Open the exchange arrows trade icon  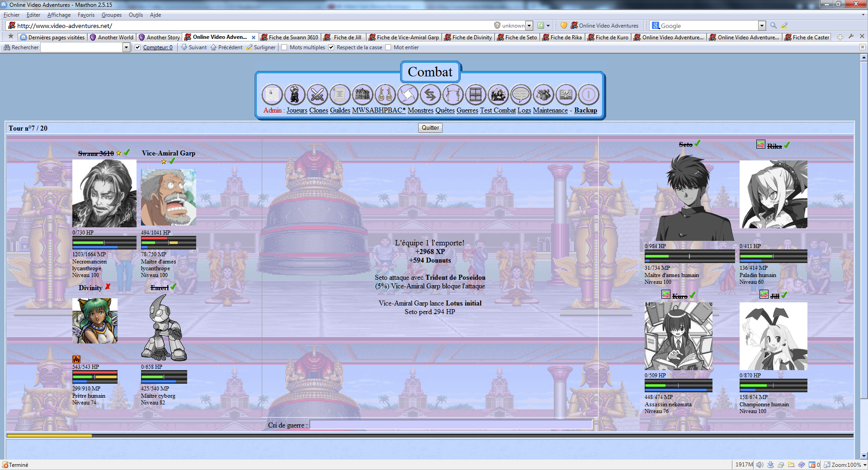click(430, 95)
